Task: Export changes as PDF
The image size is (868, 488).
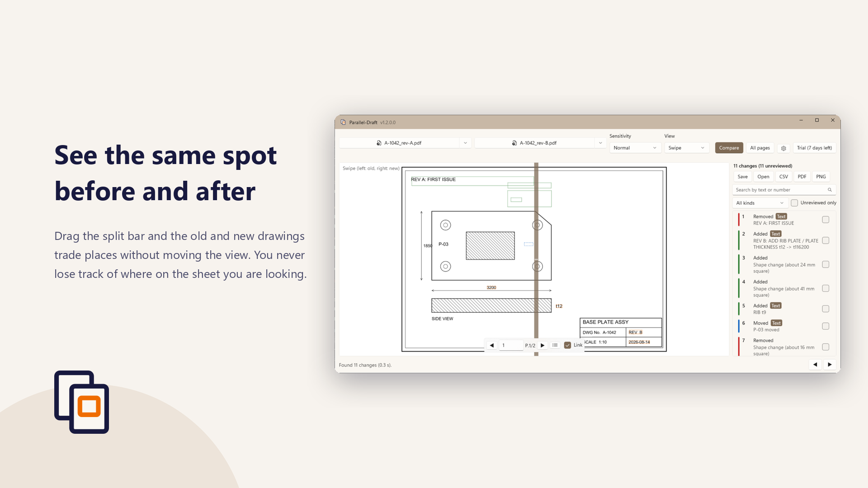Action: point(802,177)
